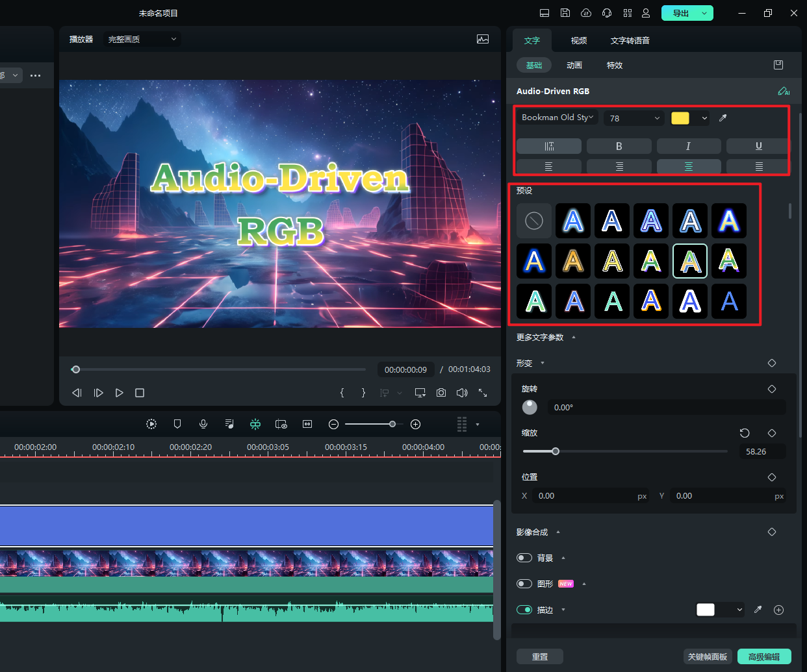Open the Bookman Old Style font dropdown

(557, 118)
